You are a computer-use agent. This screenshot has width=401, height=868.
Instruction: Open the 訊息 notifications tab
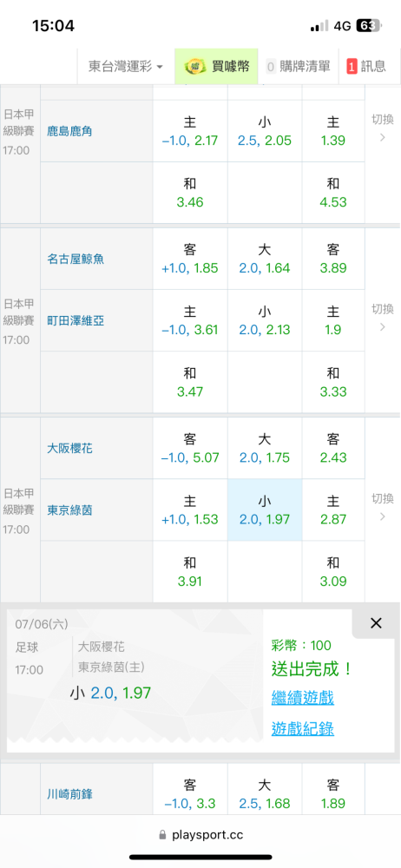(366, 67)
